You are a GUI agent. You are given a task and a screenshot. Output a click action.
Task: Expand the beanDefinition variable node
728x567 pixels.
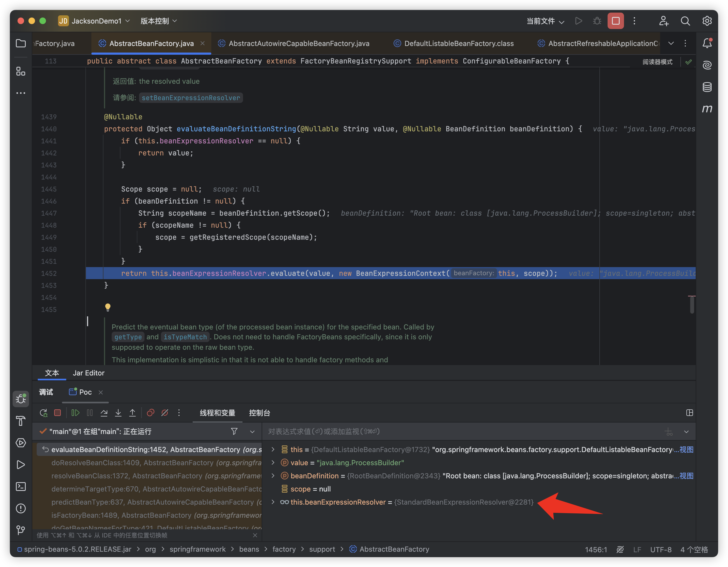tap(273, 476)
